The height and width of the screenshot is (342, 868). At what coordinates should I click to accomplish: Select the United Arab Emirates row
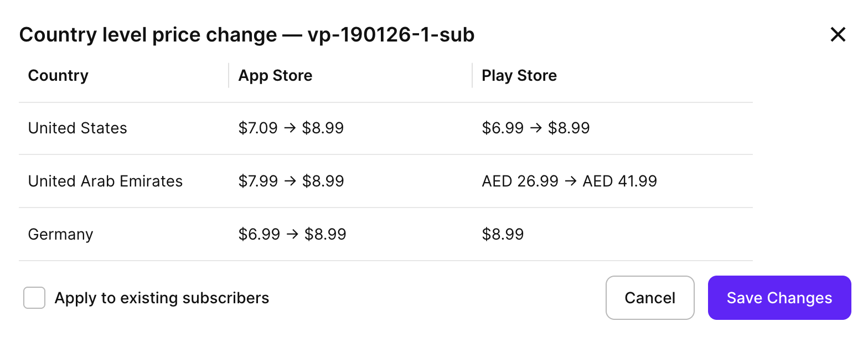tap(105, 181)
